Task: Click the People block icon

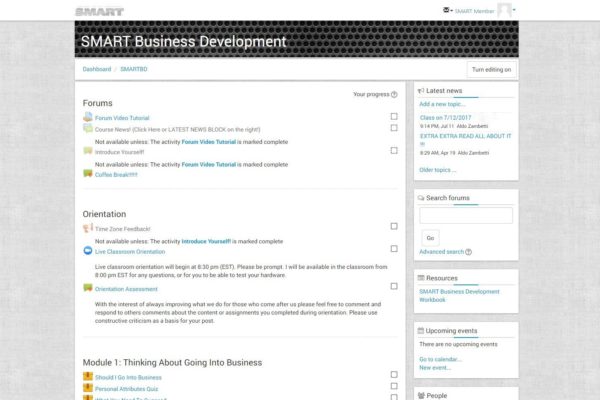Action: pyautogui.click(x=421, y=395)
